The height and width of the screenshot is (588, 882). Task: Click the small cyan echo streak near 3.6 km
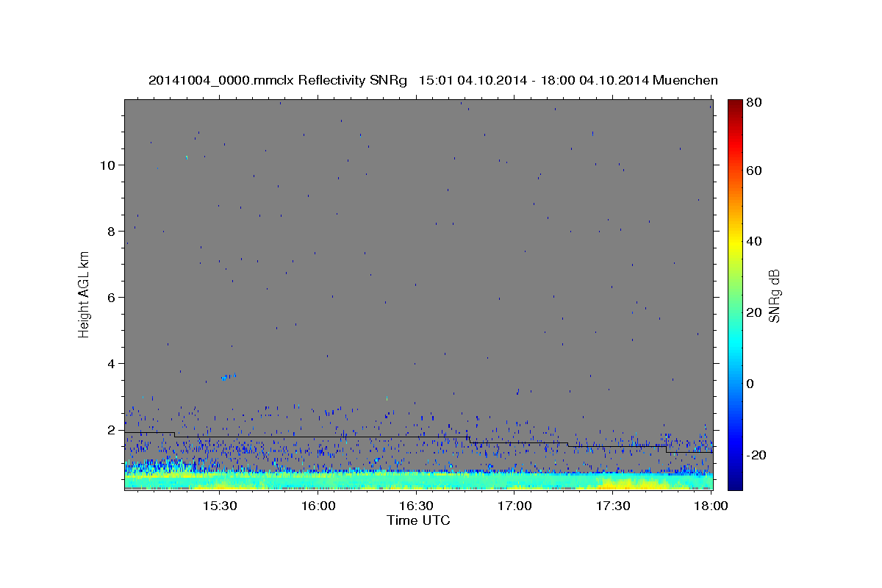[229, 376]
